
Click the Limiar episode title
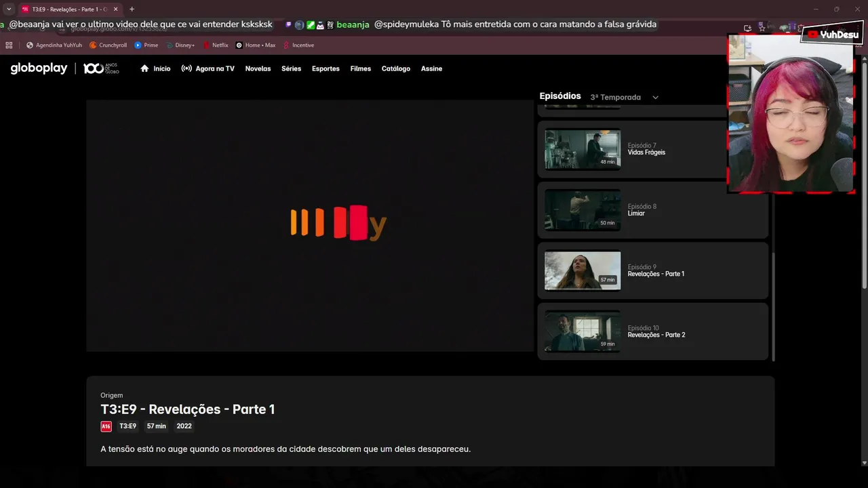coord(636,213)
